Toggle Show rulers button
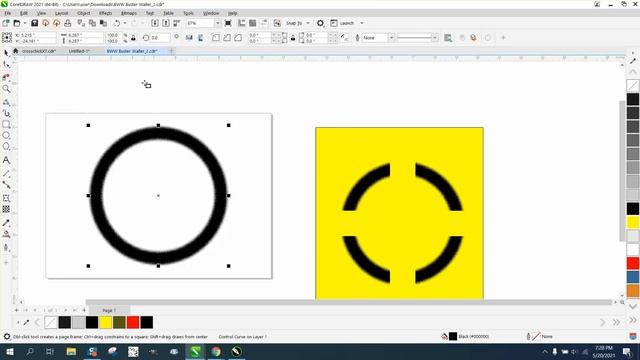 click(242, 23)
